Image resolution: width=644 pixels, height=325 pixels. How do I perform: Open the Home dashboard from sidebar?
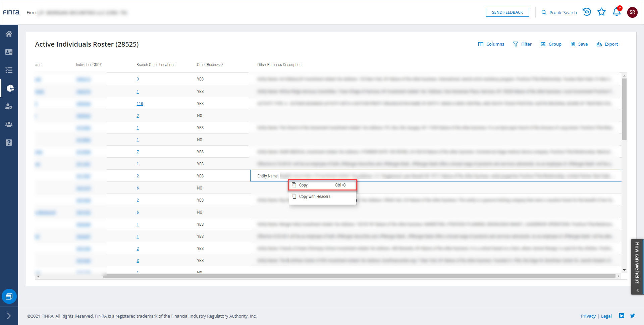[x=9, y=34]
